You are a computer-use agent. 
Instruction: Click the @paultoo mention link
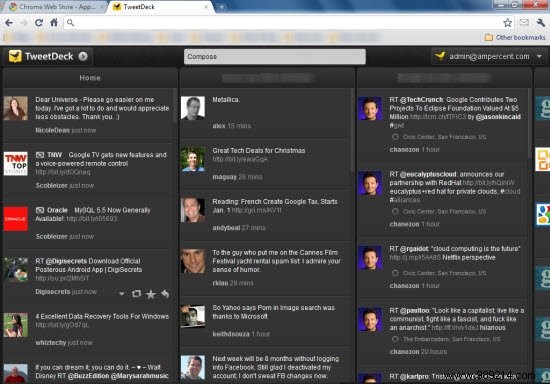414,311
